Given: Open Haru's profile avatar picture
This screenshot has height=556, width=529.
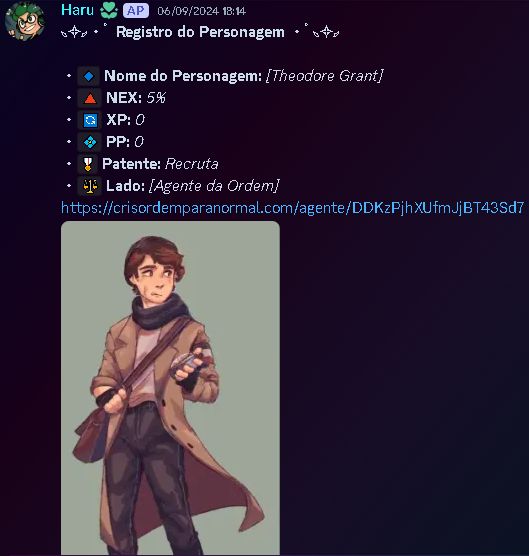Looking at the screenshot, I should coord(24,21).
